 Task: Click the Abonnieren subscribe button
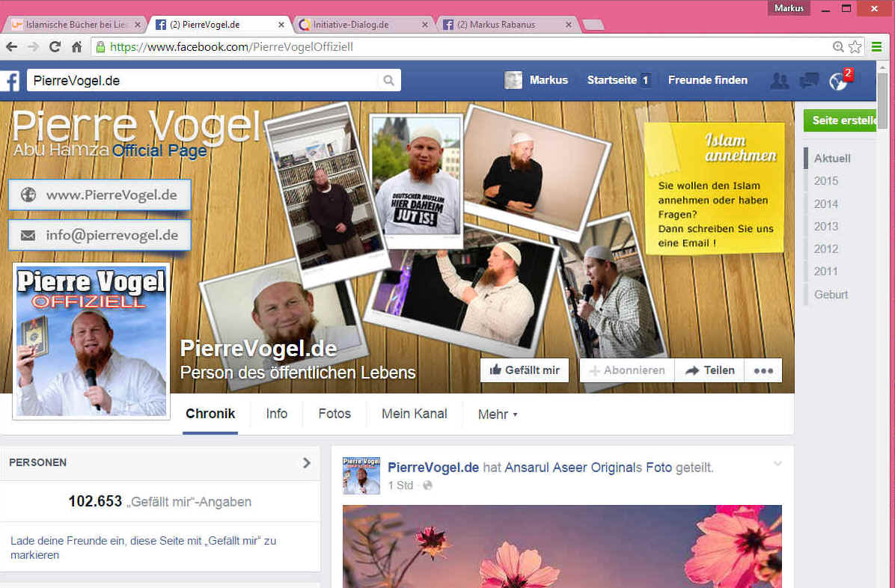pyautogui.click(x=627, y=370)
